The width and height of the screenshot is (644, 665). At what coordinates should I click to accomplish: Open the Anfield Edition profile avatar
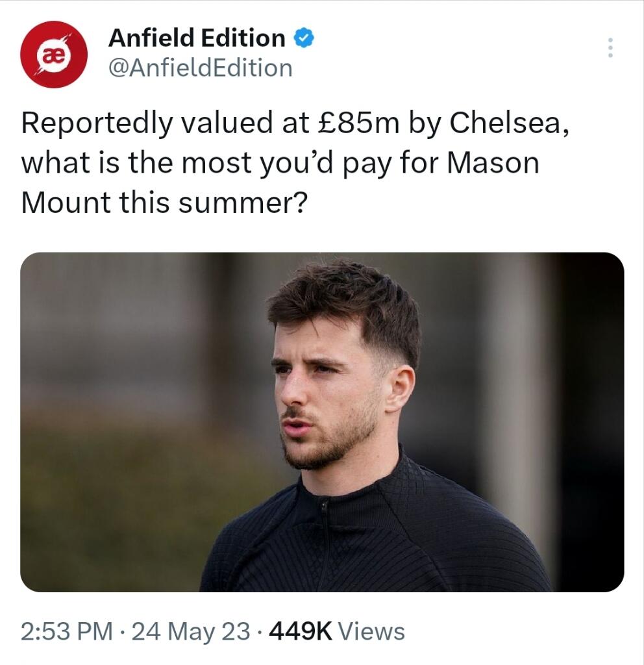tap(55, 55)
